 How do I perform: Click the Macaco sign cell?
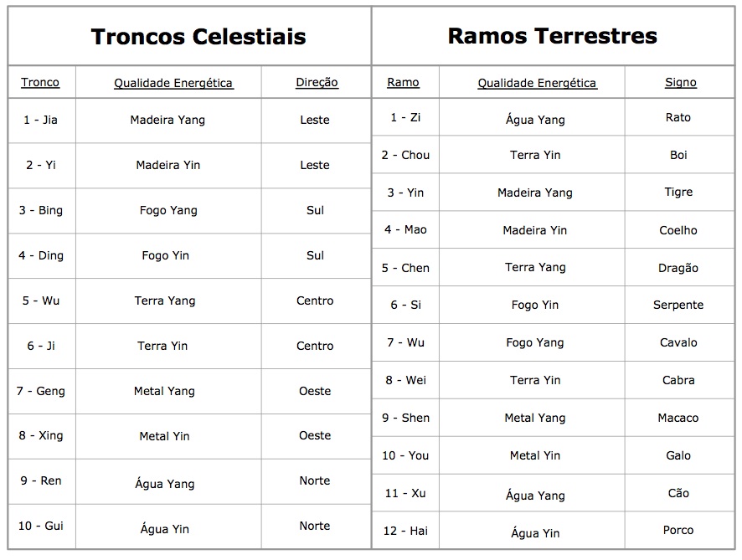pyautogui.click(x=678, y=418)
